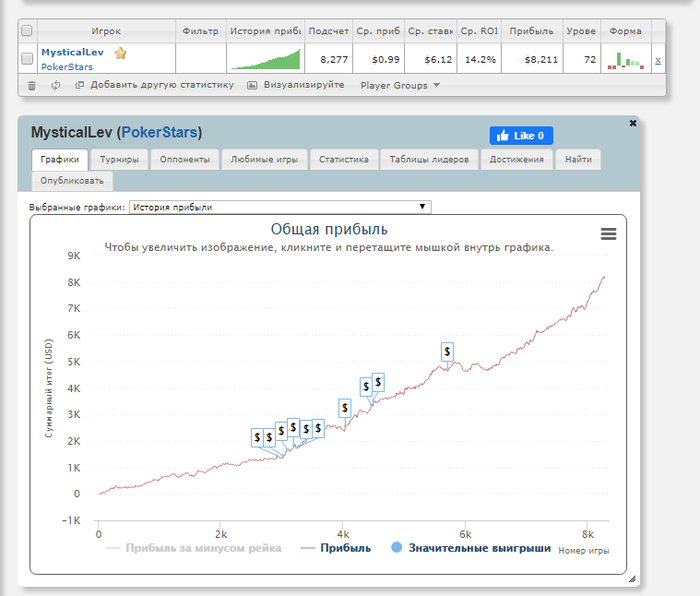700x596 pixels.
Task: Sort by the Форма column header
Action: 625,31
